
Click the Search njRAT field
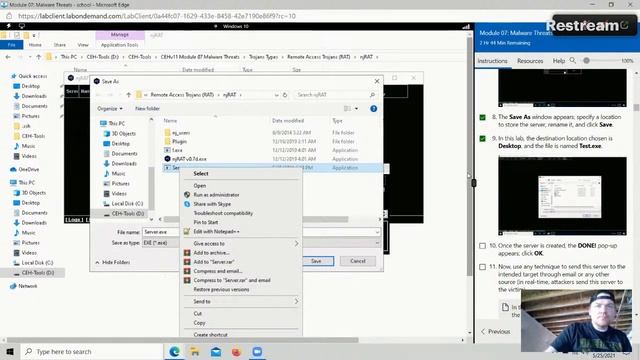[336, 95]
